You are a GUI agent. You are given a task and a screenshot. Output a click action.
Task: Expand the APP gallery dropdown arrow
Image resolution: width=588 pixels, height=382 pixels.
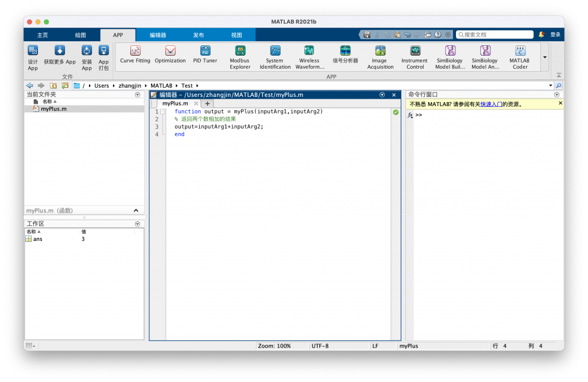[x=545, y=57]
